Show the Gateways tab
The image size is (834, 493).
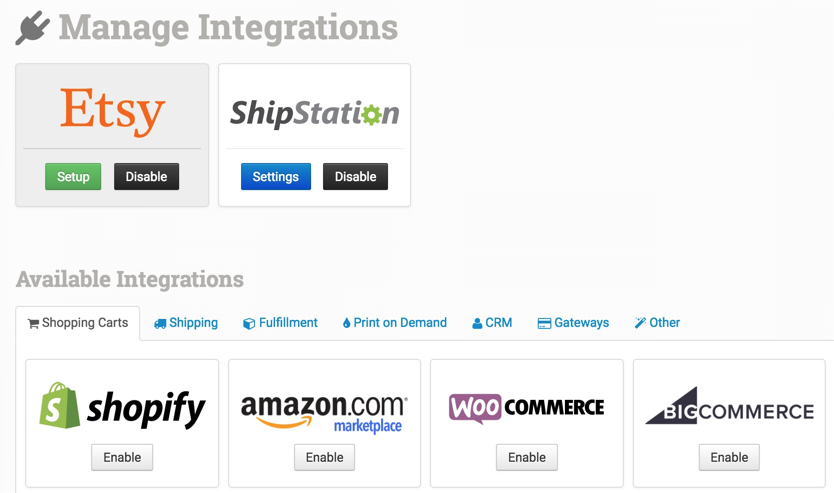[573, 323]
